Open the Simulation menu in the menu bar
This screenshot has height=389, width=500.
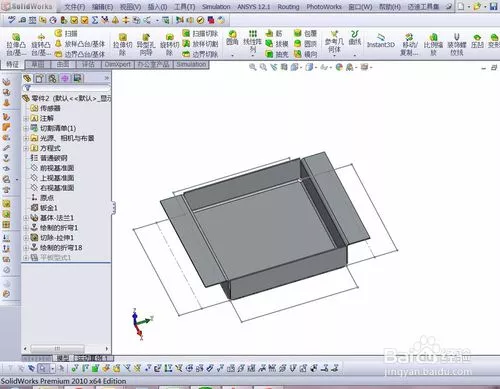pyautogui.click(x=216, y=7)
